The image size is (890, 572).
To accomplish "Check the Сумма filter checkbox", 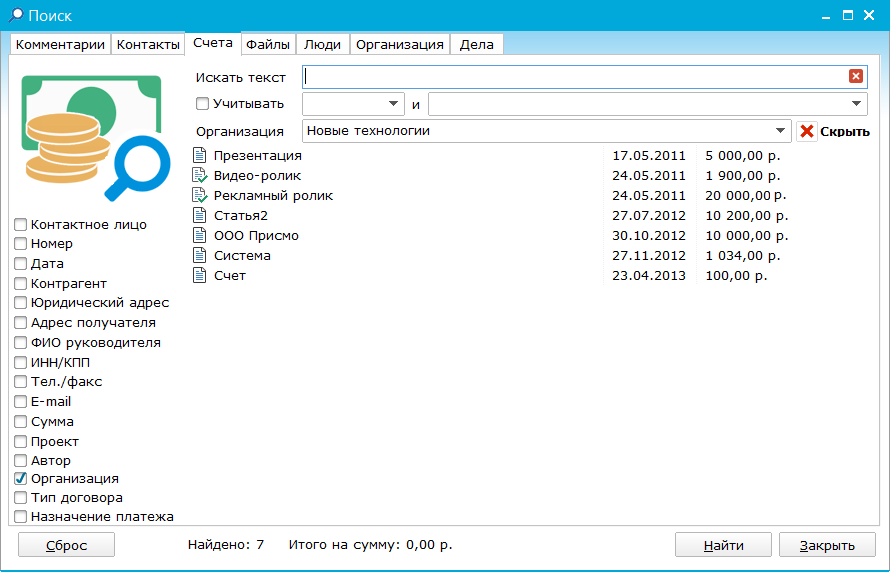I will [x=20, y=422].
